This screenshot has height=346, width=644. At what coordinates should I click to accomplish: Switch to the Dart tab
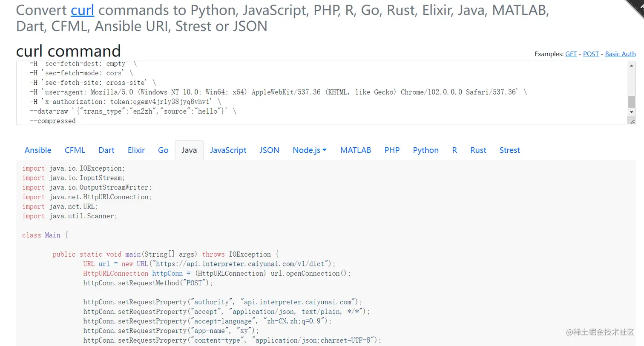106,150
